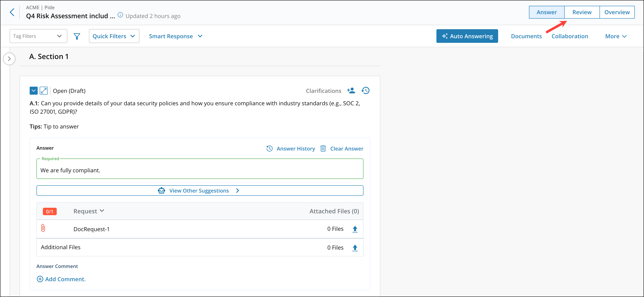Upload an Additional Files attachment

(355, 248)
